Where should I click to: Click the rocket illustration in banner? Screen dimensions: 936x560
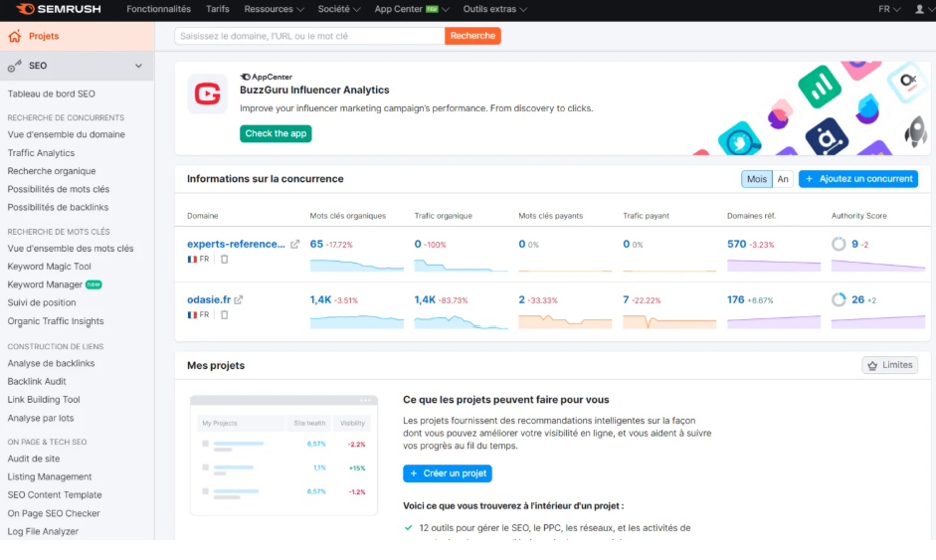916,131
